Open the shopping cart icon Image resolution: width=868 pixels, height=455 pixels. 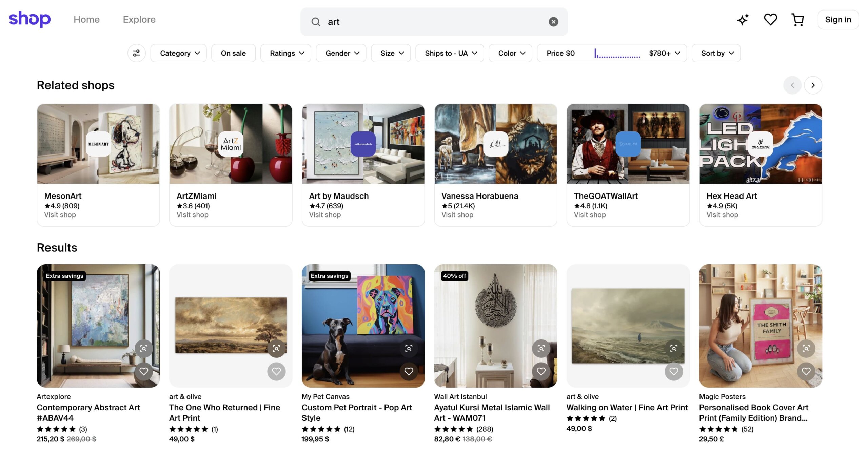click(797, 19)
